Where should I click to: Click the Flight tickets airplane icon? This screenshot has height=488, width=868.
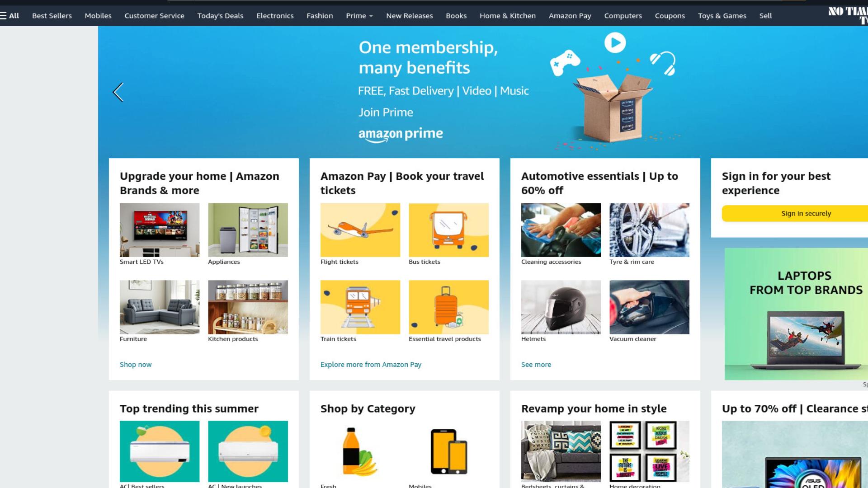tap(360, 230)
